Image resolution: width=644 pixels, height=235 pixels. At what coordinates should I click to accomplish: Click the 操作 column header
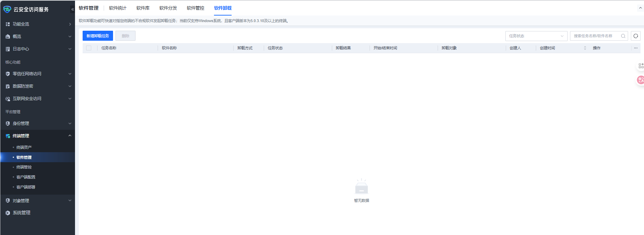pyautogui.click(x=597, y=48)
